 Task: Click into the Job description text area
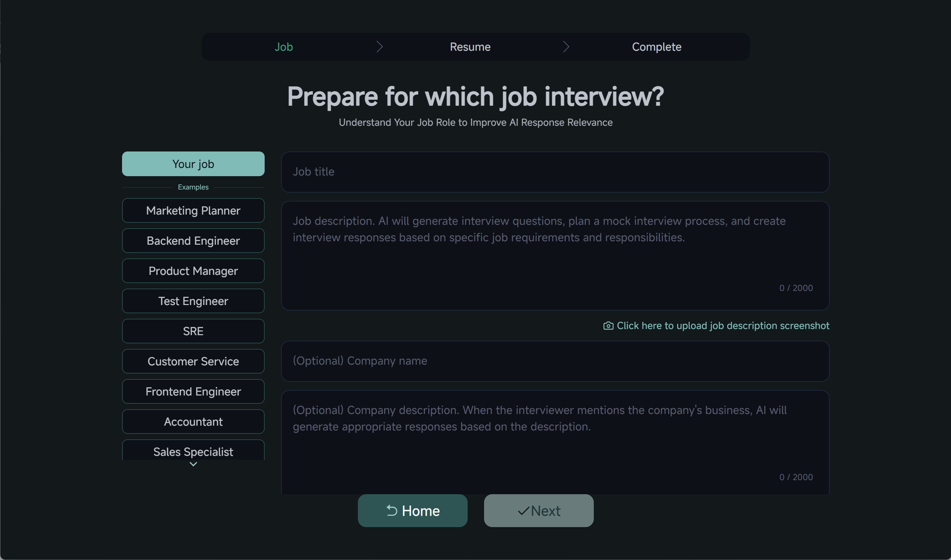coord(555,256)
